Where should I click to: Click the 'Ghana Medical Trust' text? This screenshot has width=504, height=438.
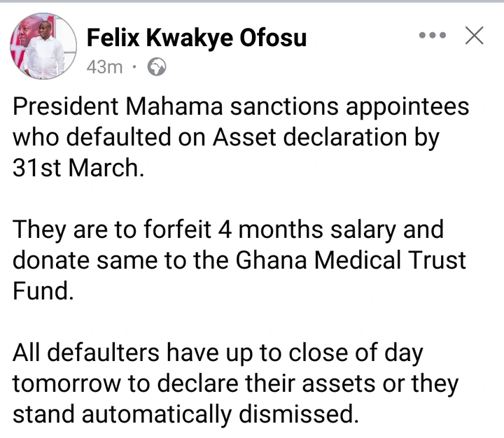(x=351, y=260)
